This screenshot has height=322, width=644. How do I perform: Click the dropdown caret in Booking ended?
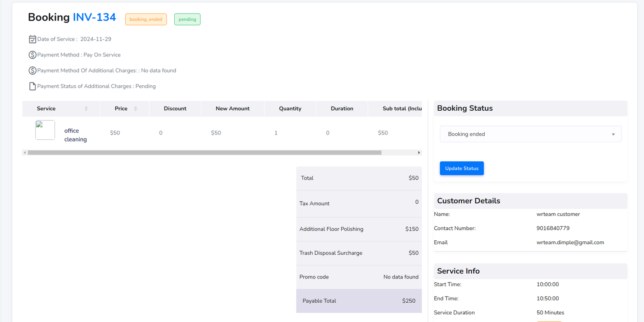tap(613, 134)
